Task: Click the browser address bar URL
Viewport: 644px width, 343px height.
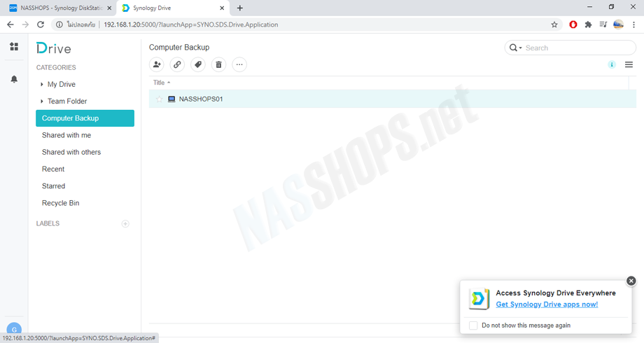Action: point(190,24)
